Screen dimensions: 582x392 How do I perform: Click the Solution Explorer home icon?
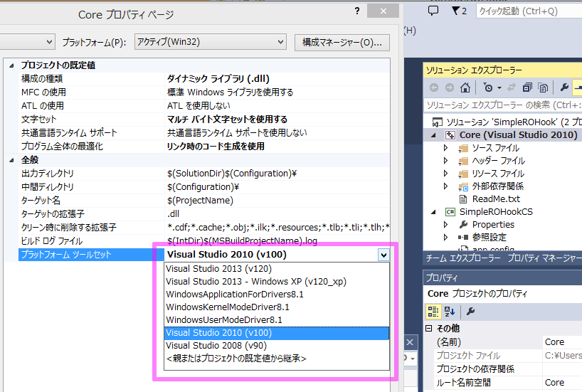click(465, 88)
